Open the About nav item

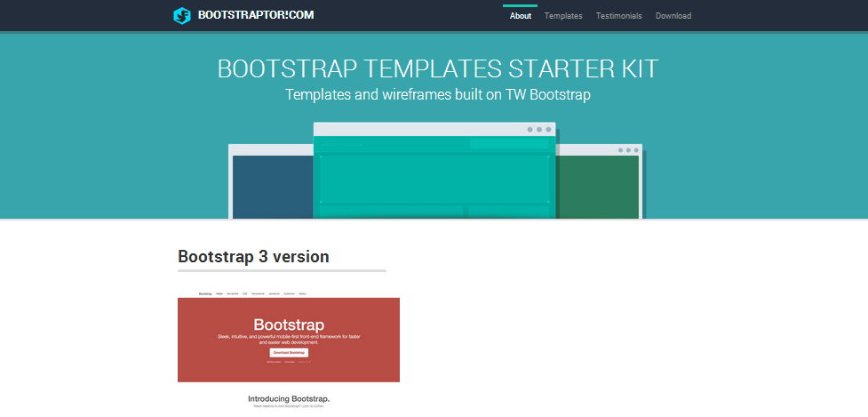point(521,16)
